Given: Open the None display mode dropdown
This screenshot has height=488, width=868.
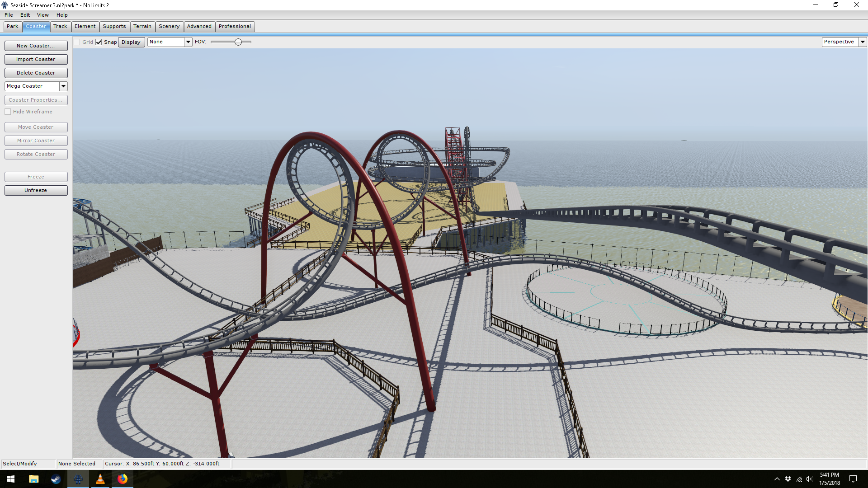Looking at the screenshot, I should 188,42.
